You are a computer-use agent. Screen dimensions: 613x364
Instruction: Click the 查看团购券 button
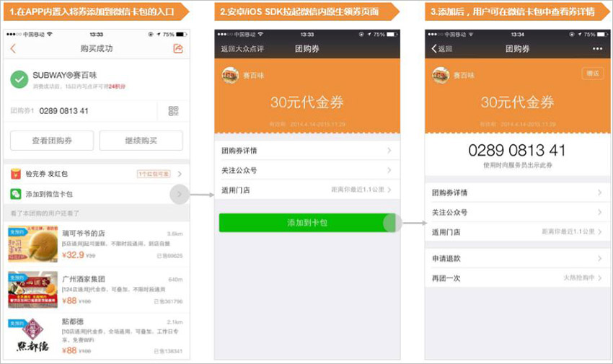pyautogui.click(x=52, y=141)
